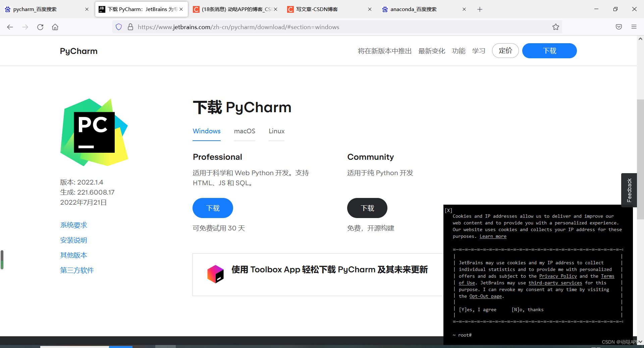Click the URL address bar field
This screenshot has height=348, width=644.
tap(337, 27)
